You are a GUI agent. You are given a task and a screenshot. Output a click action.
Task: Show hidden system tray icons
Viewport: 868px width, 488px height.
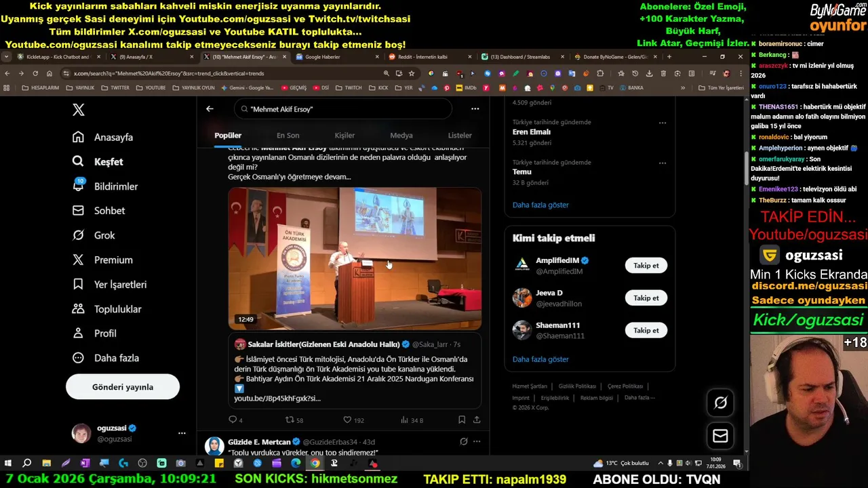pos(661,463)
